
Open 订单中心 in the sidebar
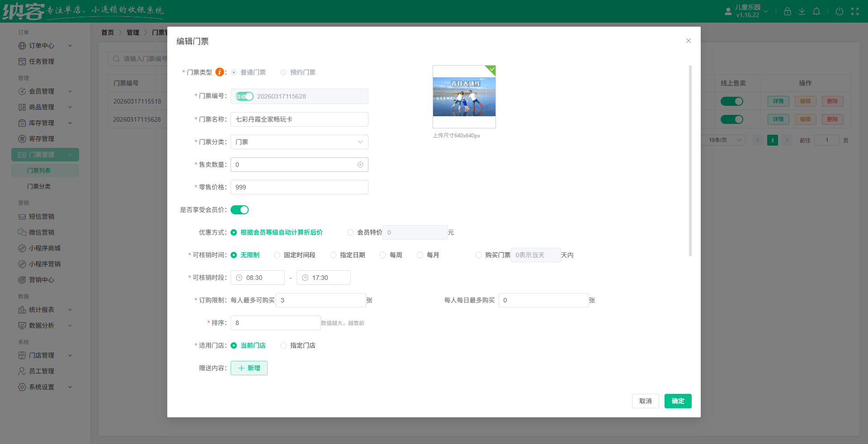(x=40, y=46)
